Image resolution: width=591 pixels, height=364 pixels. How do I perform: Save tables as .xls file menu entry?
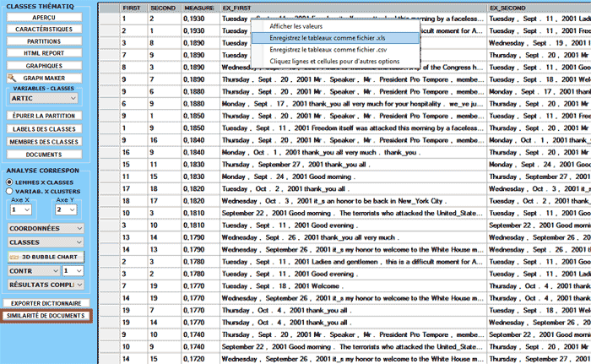[335, 38]
